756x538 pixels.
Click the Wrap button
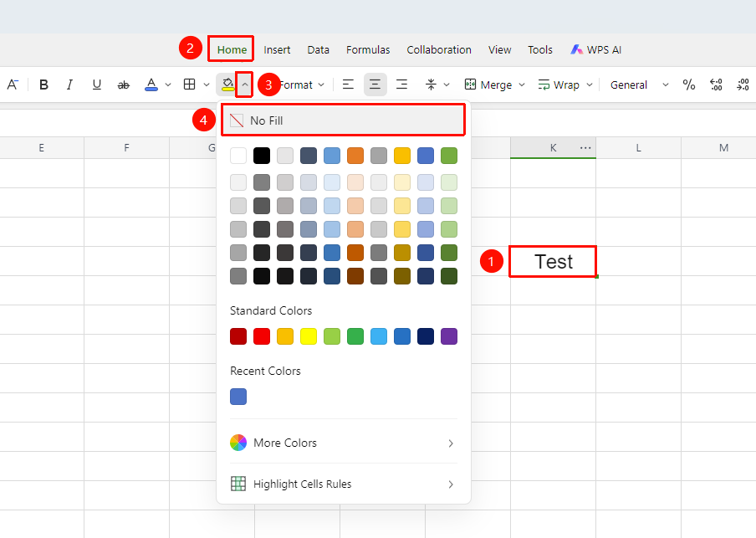559,85
